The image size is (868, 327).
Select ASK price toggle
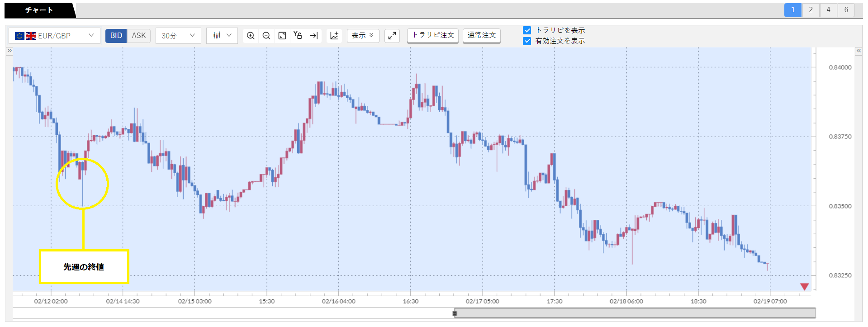pyautogui.click(x=139, y=35)
